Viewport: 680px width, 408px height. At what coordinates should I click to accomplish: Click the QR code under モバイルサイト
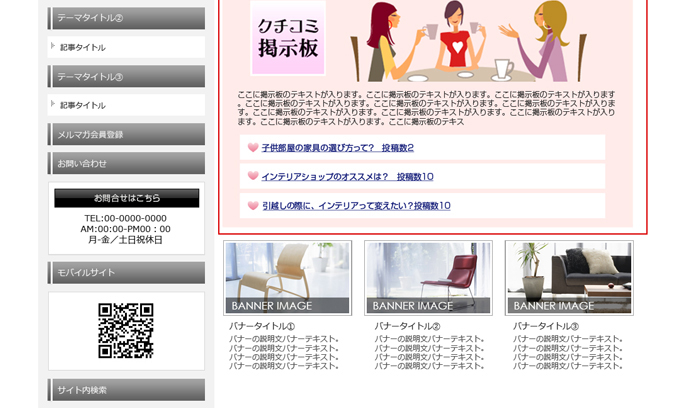(126, 330)
